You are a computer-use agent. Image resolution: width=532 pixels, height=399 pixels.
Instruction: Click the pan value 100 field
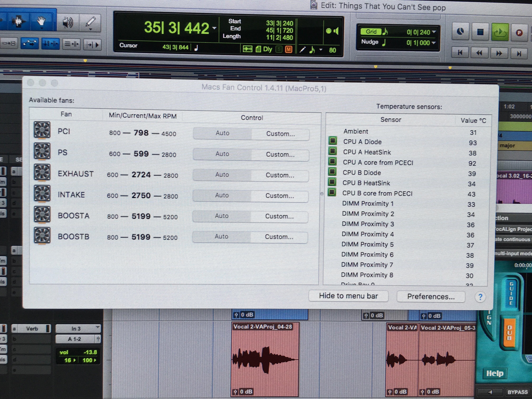click(x=89, y=360)
